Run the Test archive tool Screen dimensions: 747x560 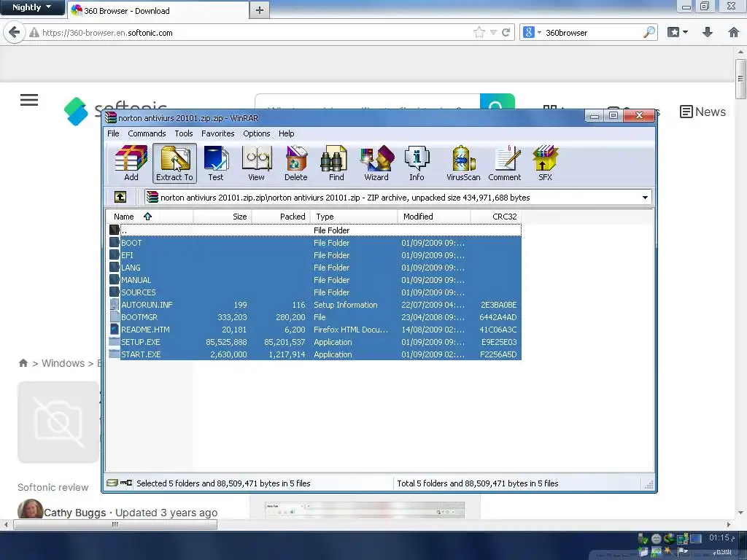[x=215, y=163]
